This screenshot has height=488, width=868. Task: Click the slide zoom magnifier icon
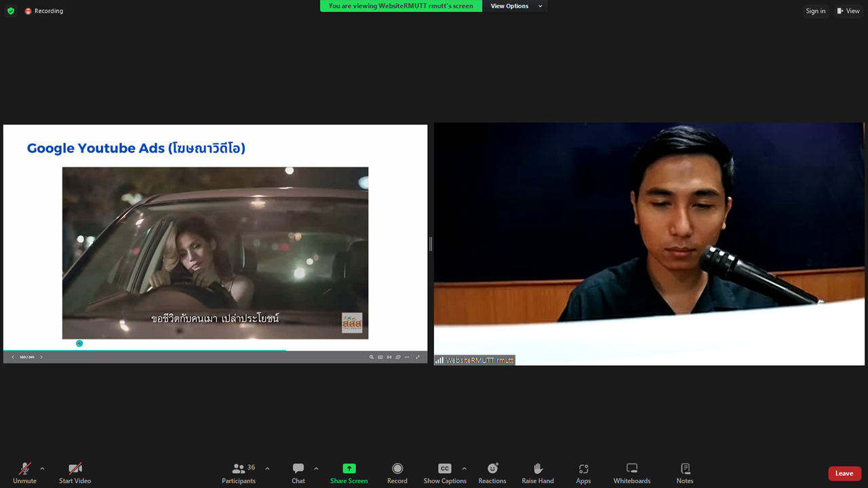[x=371, y=357]
